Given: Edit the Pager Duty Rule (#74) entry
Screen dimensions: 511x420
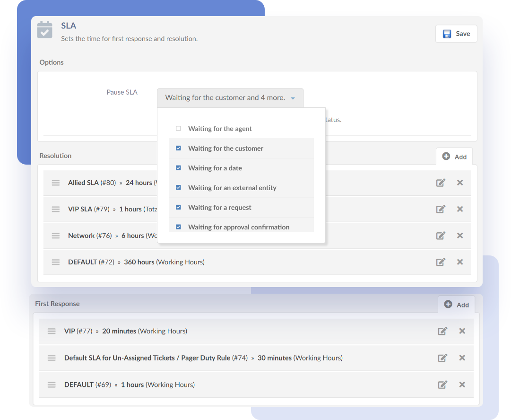Looking at the screenshot, I should pyautogui.click(x=442, y=358).
